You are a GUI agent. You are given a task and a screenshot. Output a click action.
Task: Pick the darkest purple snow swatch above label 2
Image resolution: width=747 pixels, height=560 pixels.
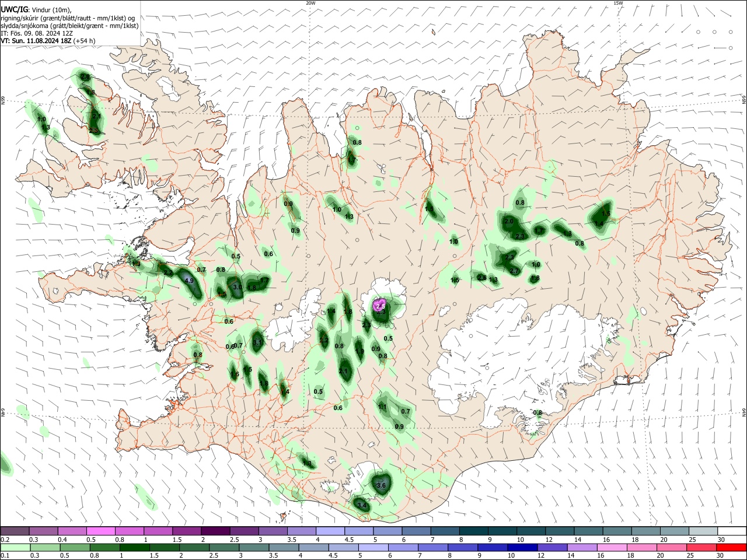click(215, 531)
